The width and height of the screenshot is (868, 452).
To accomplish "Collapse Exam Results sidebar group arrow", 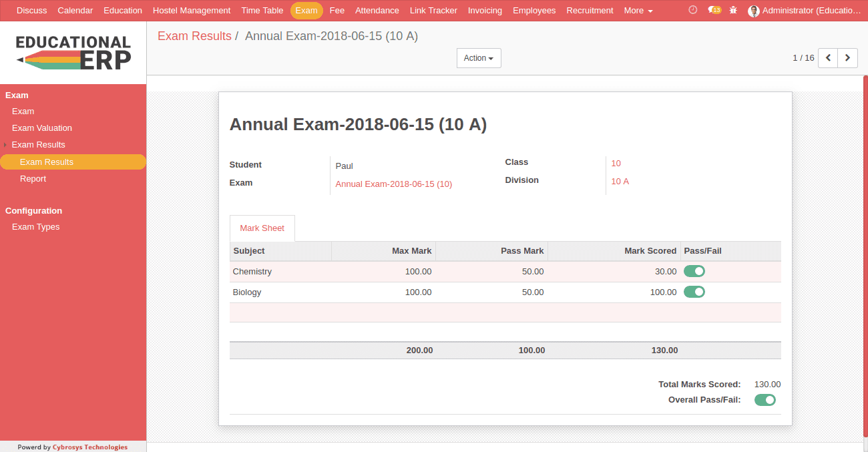I will click(5, 145).
